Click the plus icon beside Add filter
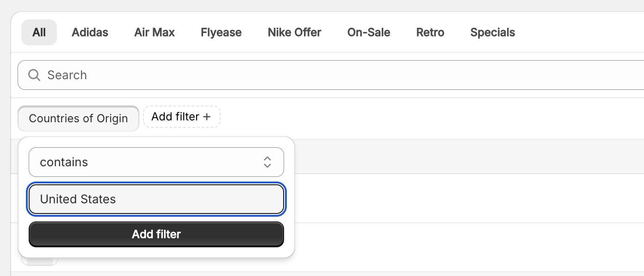Screen dimensions: 644x276 coord(207,117)
